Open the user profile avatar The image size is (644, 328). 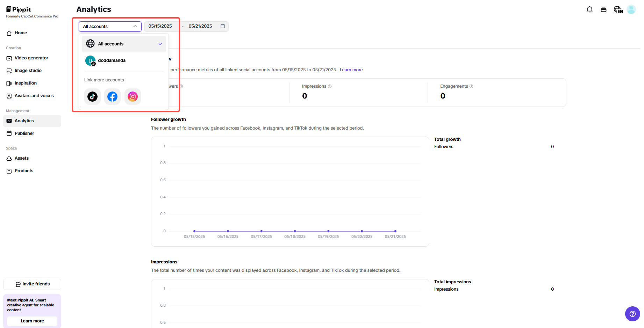click(631, 9)
